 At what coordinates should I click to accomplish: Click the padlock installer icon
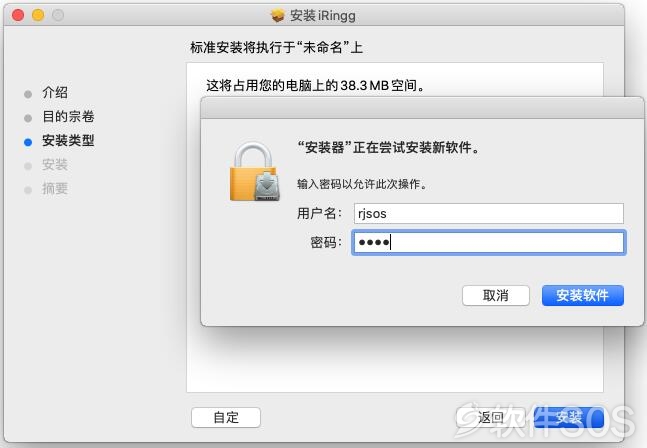coord(255,171)
